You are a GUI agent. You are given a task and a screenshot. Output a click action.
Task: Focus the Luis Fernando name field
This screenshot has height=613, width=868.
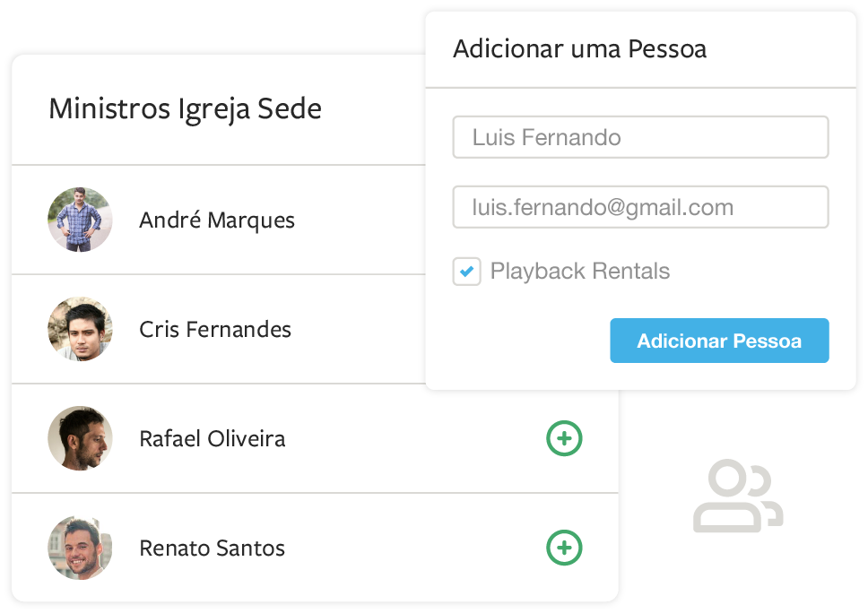click(640, 137)
